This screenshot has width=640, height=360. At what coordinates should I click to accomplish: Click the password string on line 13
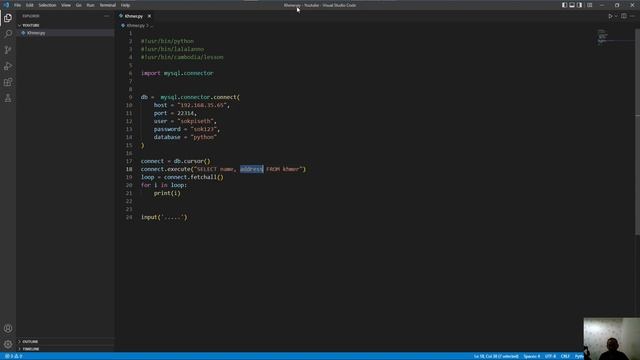click(203, 129)
